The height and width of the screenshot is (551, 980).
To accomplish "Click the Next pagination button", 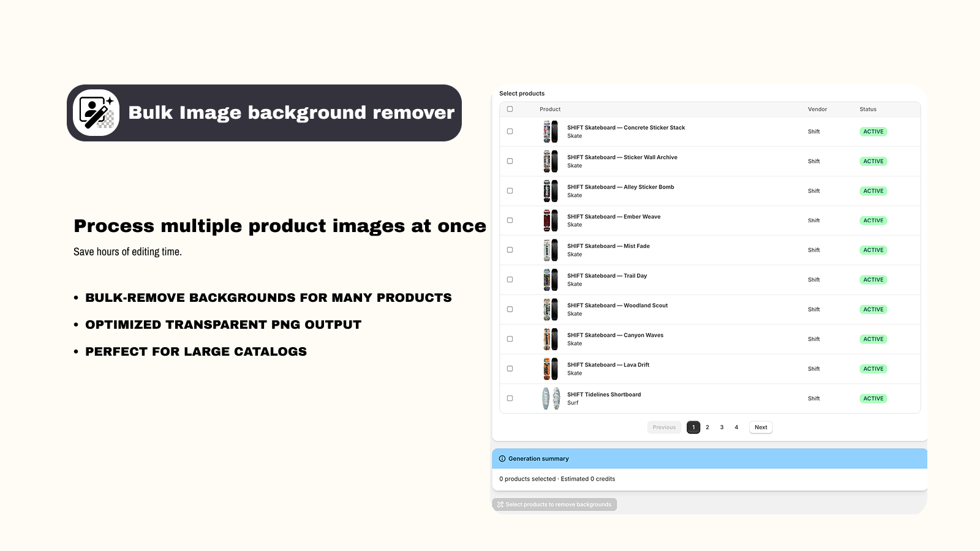I will coord(761,427).
